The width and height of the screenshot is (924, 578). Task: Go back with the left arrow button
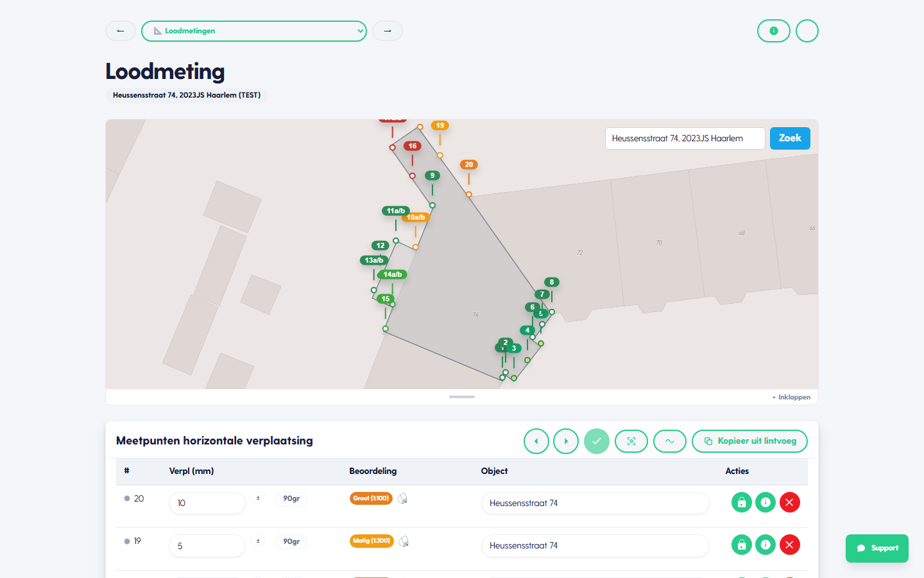coord(121,31)
